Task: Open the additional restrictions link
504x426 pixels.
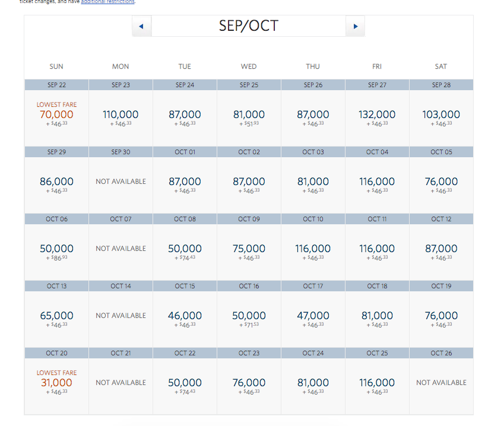Action: 107,2
